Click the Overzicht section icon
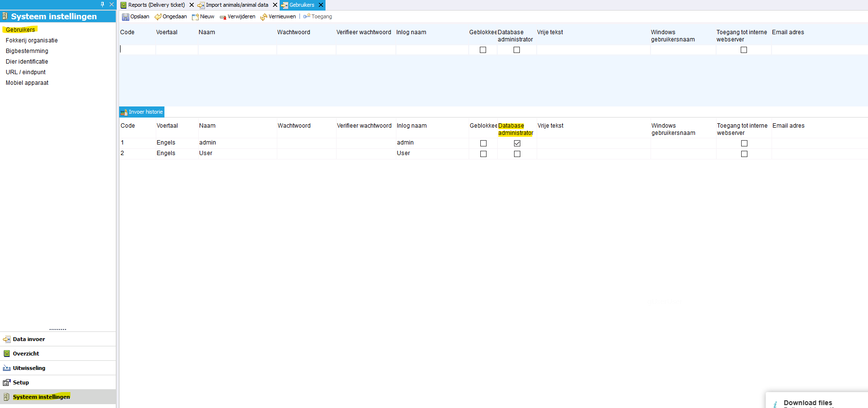The image size is (868, 408). pyautogui.click(x=7, y=354)
